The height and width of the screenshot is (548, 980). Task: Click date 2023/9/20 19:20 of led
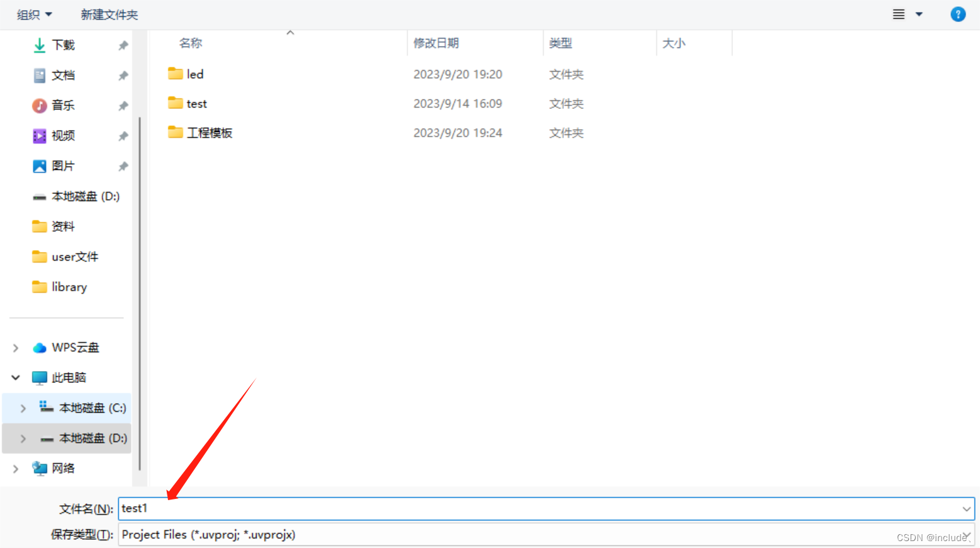tap(458, 74)
